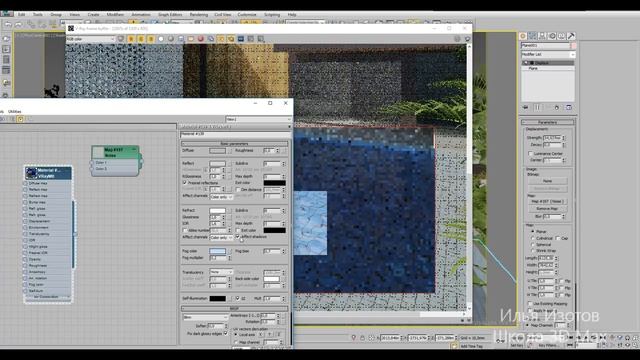Open Modify tab in command panel
The width and height of the screenshot is (640, 360).
pos(533,36)
